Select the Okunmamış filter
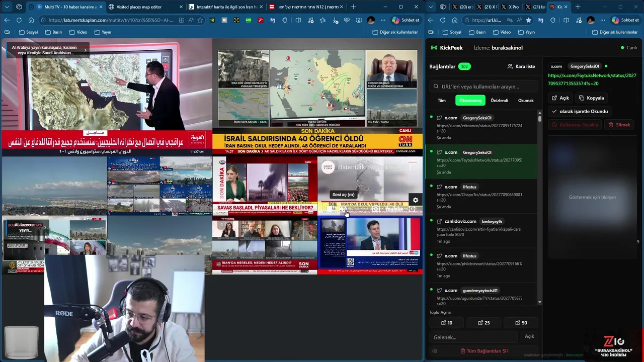The height and width of the screenshot is (362, 644). click(470, 101)
